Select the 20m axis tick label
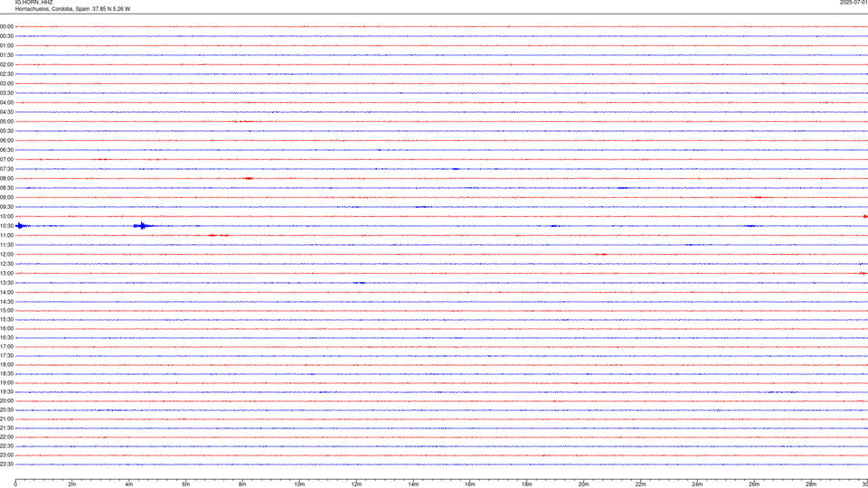The image size is (868, 488). pos(584,484)
